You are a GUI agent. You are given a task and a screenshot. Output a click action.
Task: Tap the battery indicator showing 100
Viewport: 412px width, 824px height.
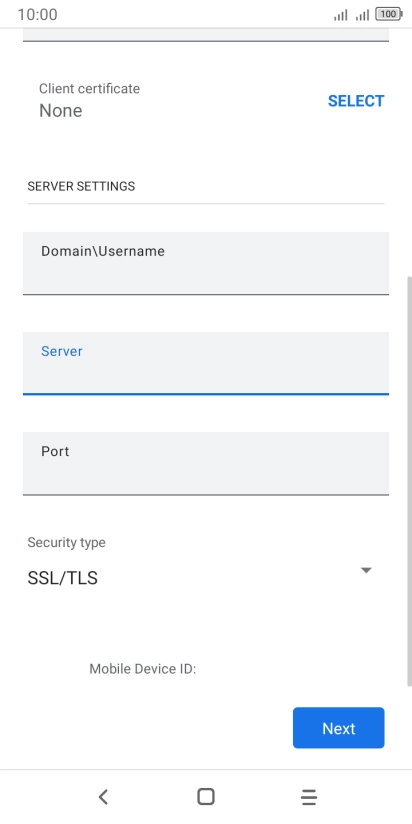388,14
